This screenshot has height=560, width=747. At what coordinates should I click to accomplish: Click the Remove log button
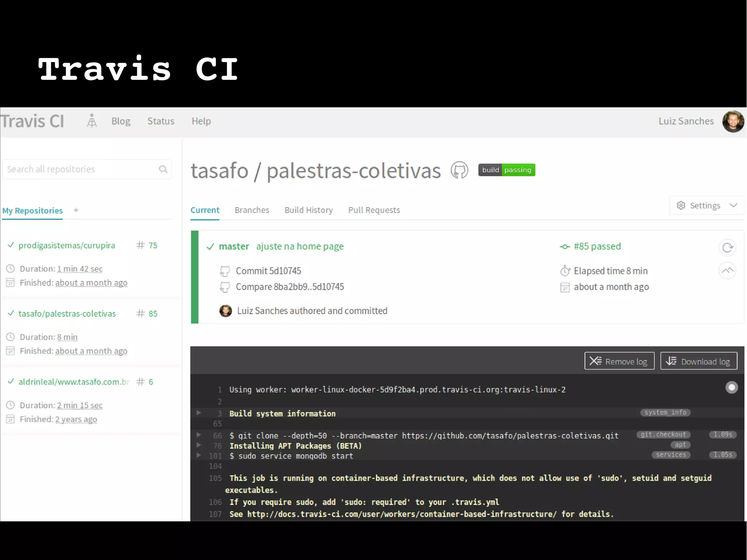[619, 361]
